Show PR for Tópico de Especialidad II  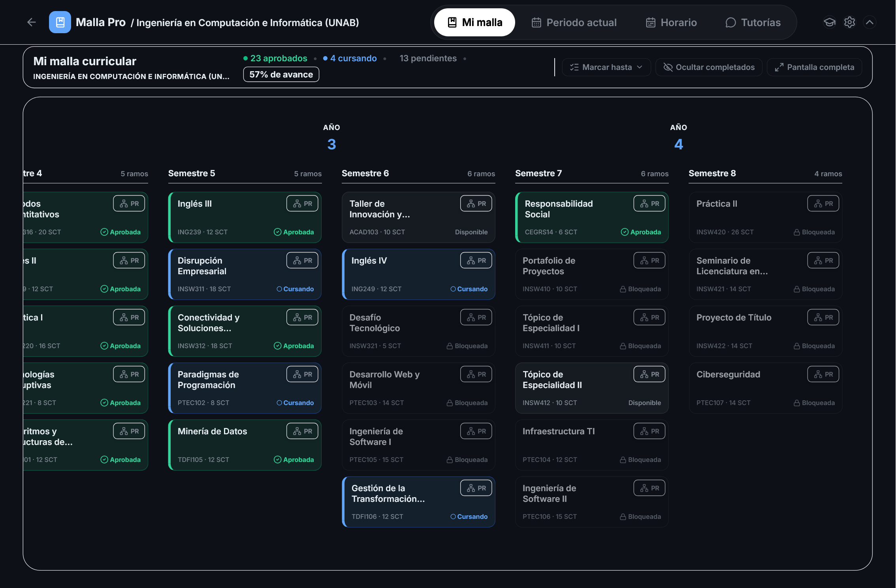coord(649,374)
